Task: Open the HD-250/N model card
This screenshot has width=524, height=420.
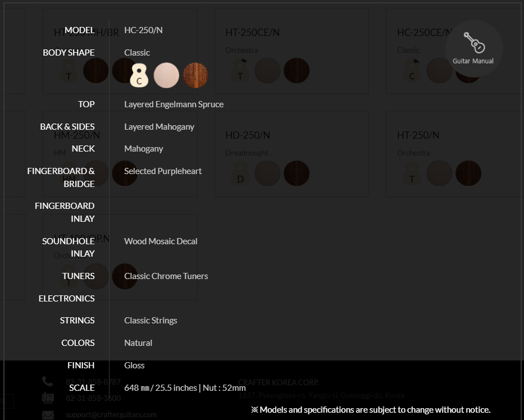Action: pyautogui.click(x=291, y=154)
